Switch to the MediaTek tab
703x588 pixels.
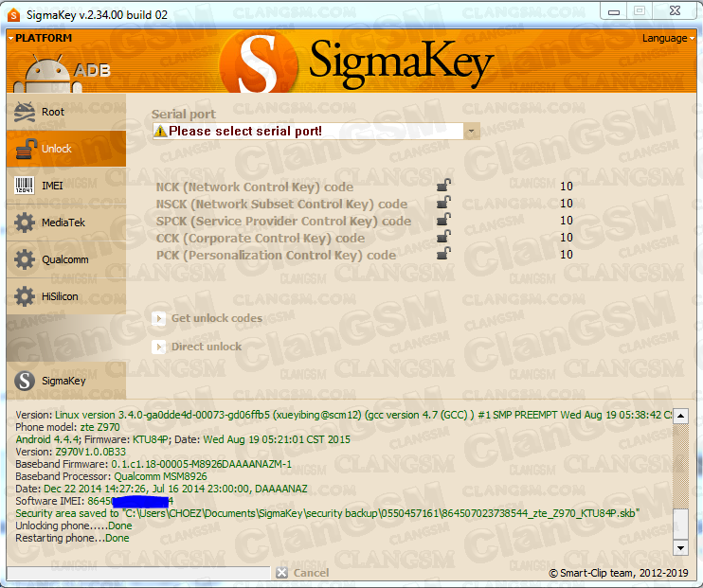click(x=66, y=223)
